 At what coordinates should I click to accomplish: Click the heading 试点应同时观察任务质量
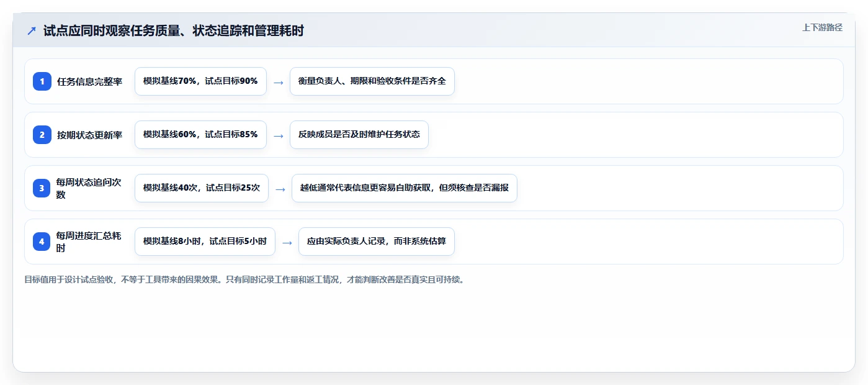(174, 30)
